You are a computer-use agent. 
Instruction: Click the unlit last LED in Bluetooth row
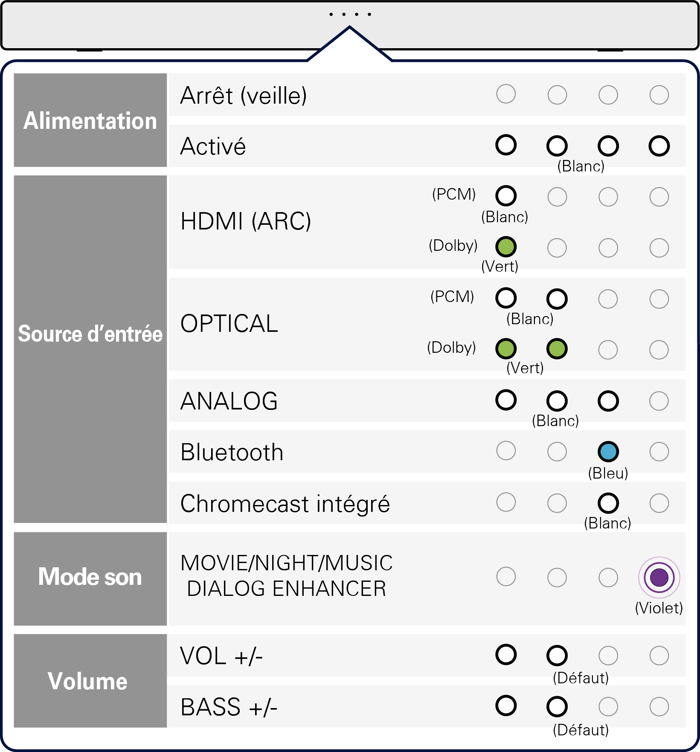(x=659, y=452)
